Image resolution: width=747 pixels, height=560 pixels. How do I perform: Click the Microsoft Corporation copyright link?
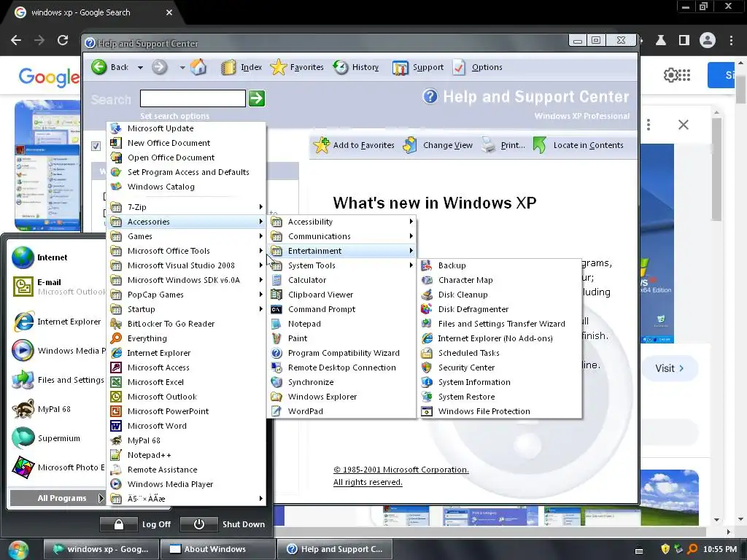[401, 470]
